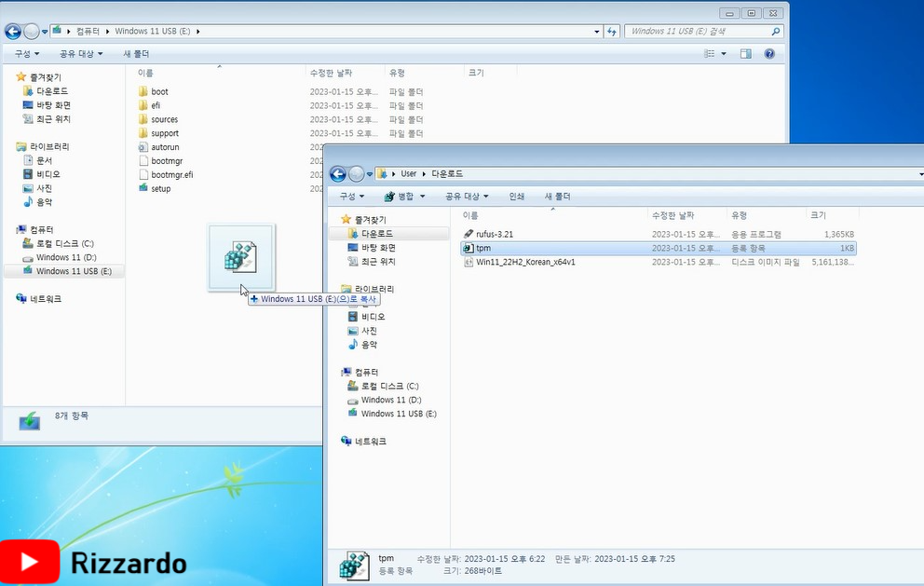Click search box in USB window

pos(704,32)
